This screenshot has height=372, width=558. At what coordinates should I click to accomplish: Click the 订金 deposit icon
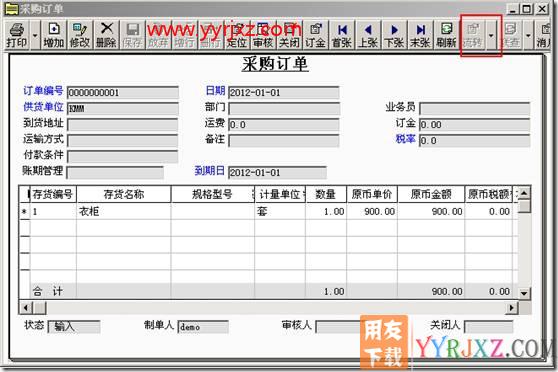[315, 35]
